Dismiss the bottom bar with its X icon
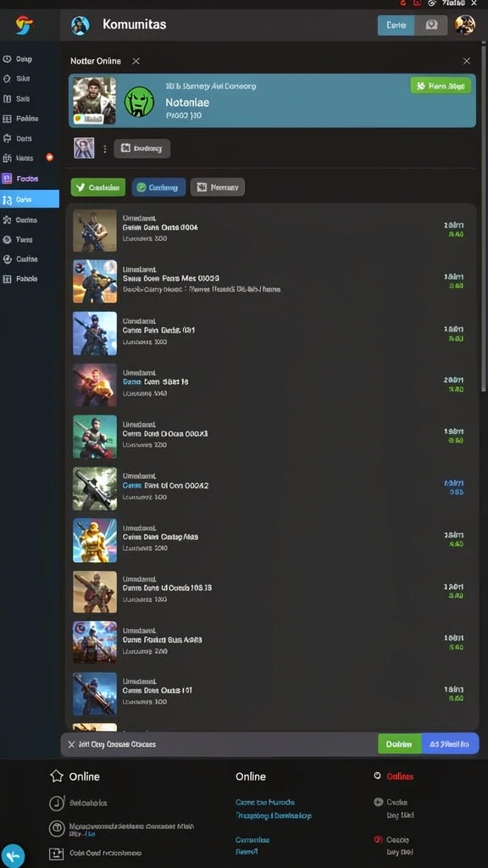The height and width of the screenshot is (868, 488). [x=71, y=744]
